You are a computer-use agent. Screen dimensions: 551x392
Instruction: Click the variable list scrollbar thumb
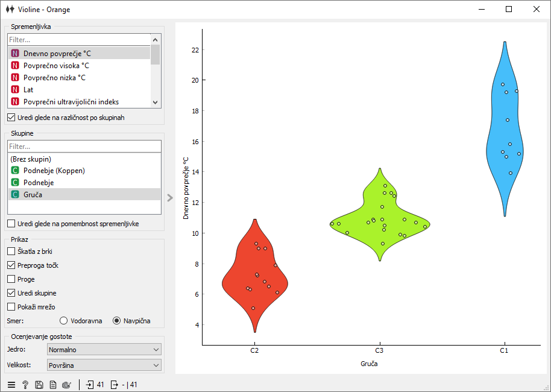tap(156, 55)
